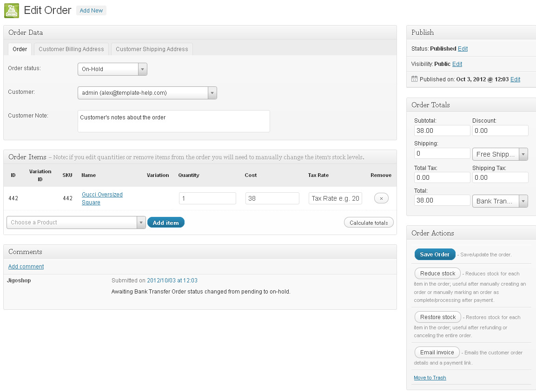This screenshot has width=536, height=392.
Task: Select the Order tab
Action: click(20, 49)
